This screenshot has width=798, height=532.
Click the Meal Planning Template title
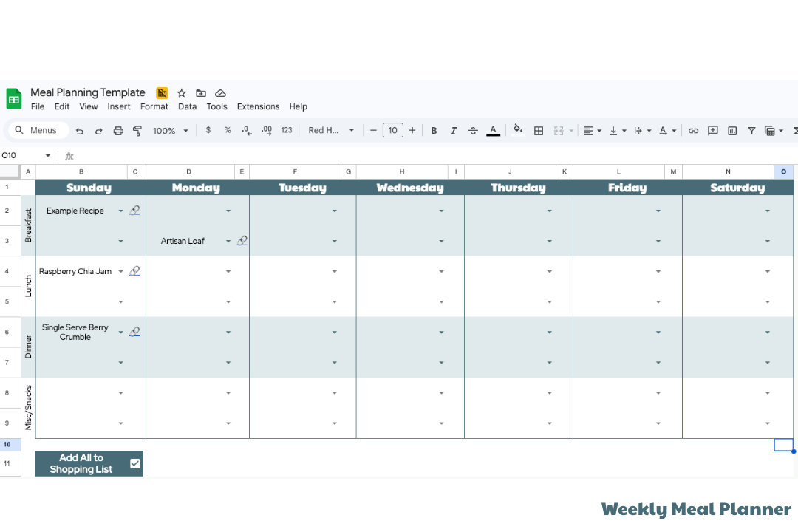click(x=87, y=92)
